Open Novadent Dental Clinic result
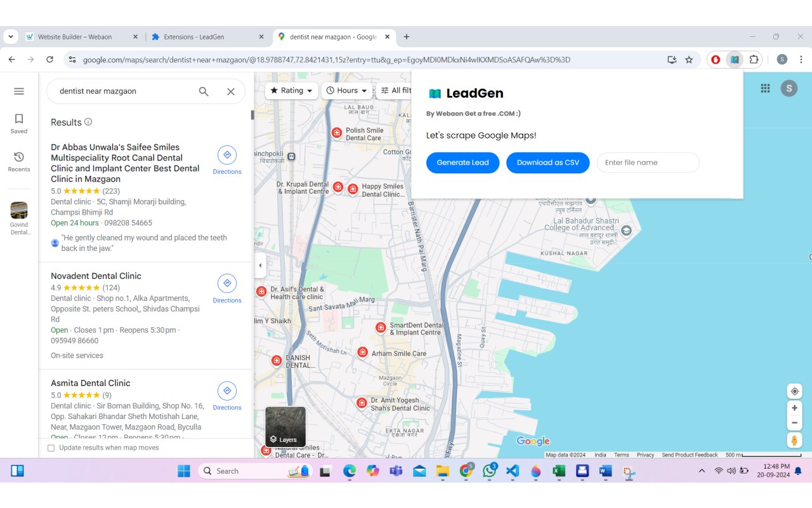812x508 pixels. click(96, 276)
